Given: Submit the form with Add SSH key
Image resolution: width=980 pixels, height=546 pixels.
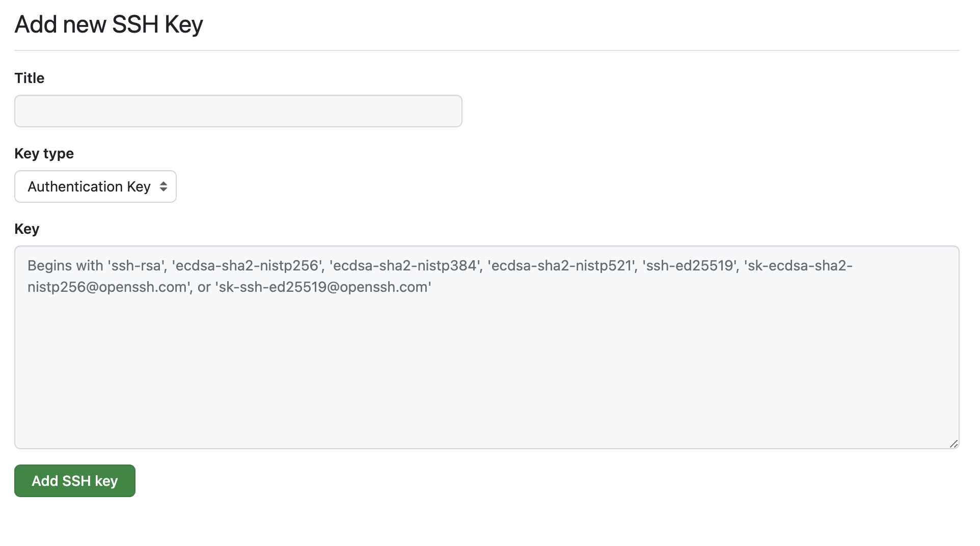Looking at the screenshot, I should [74, 480].
